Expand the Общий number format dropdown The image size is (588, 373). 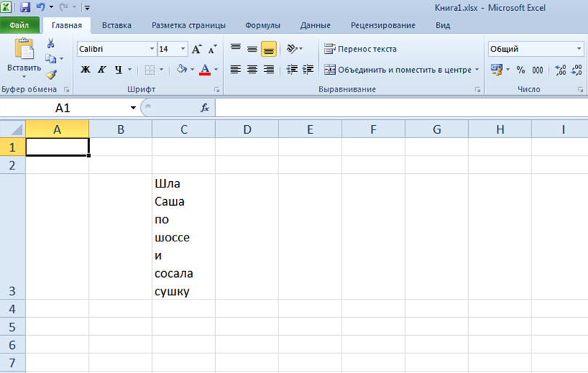pyautogui.click(x=579, y=49)
